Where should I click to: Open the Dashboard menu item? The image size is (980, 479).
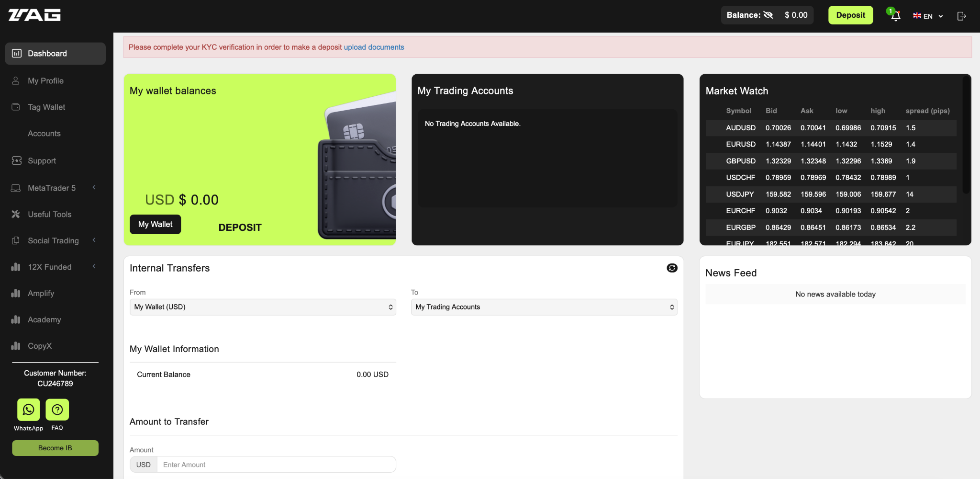point(55,53)
